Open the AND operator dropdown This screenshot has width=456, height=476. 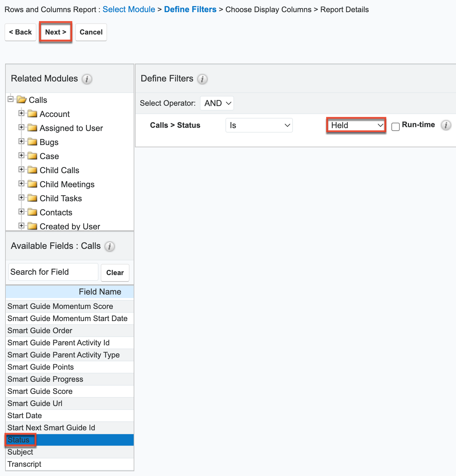point(217,103)
